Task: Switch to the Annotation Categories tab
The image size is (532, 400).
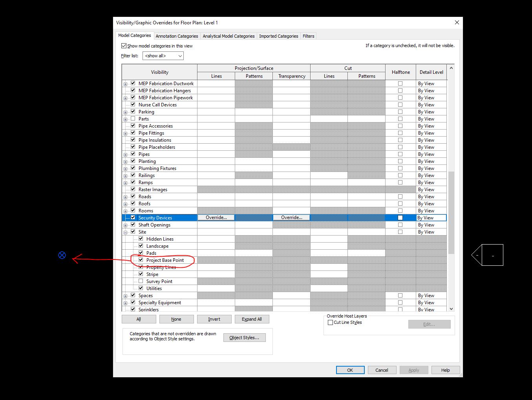Action: [177, 36]
